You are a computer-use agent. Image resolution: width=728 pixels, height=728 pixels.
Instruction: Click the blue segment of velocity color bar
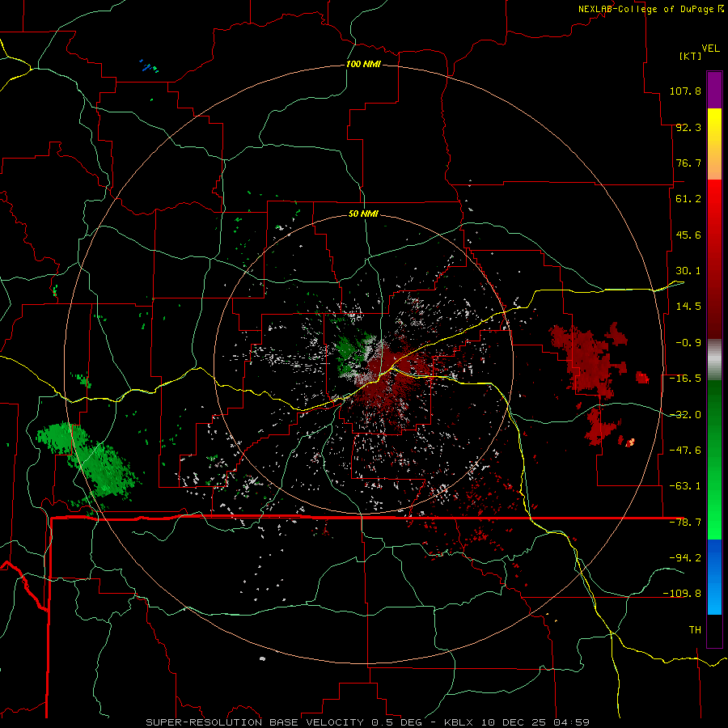[714, 577]
